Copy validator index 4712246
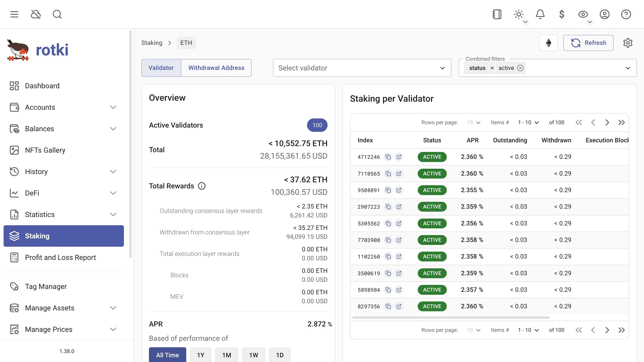This screenshot has height=362, width=644. (x=388, y=157)
